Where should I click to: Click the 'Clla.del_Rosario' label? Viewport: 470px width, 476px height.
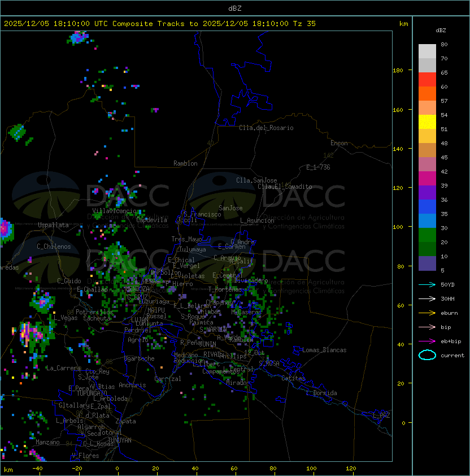click(266, 128)
